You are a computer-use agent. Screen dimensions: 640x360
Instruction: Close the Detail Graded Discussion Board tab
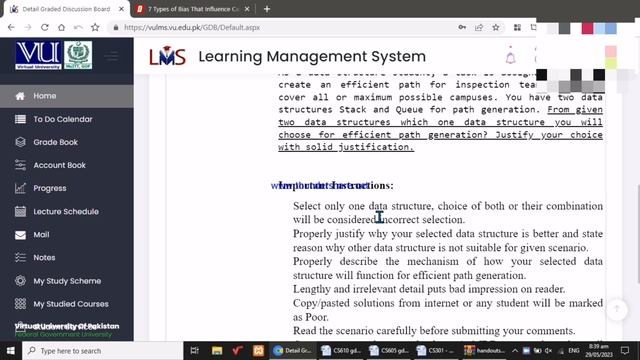(x=121, y=9)
